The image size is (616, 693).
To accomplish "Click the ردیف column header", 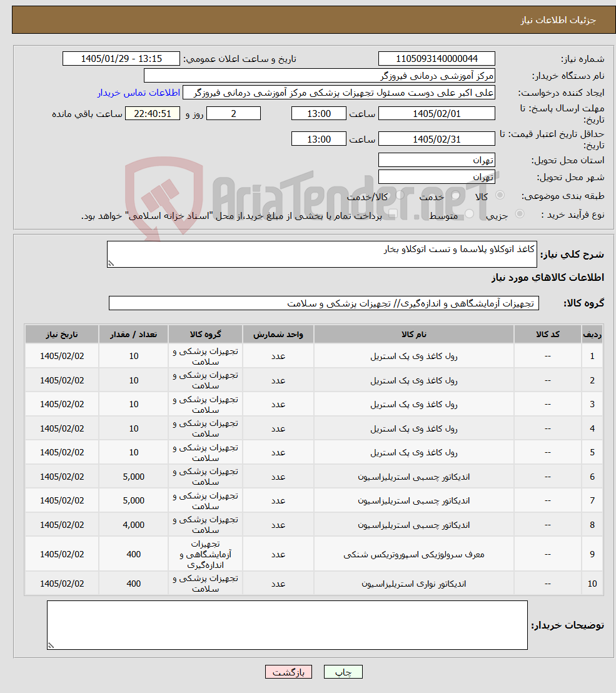I will click(592, 334).
